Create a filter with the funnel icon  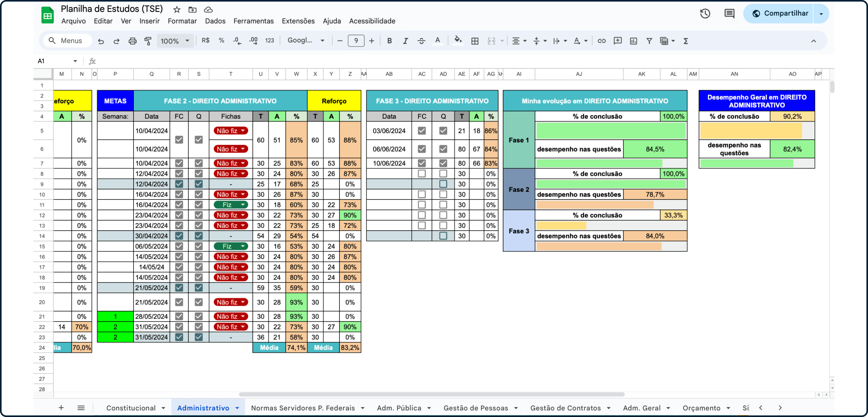point(649,41)
